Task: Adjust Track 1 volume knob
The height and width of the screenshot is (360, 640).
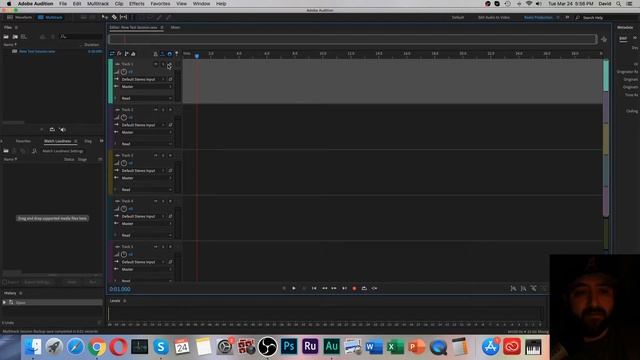Action: 124,72
